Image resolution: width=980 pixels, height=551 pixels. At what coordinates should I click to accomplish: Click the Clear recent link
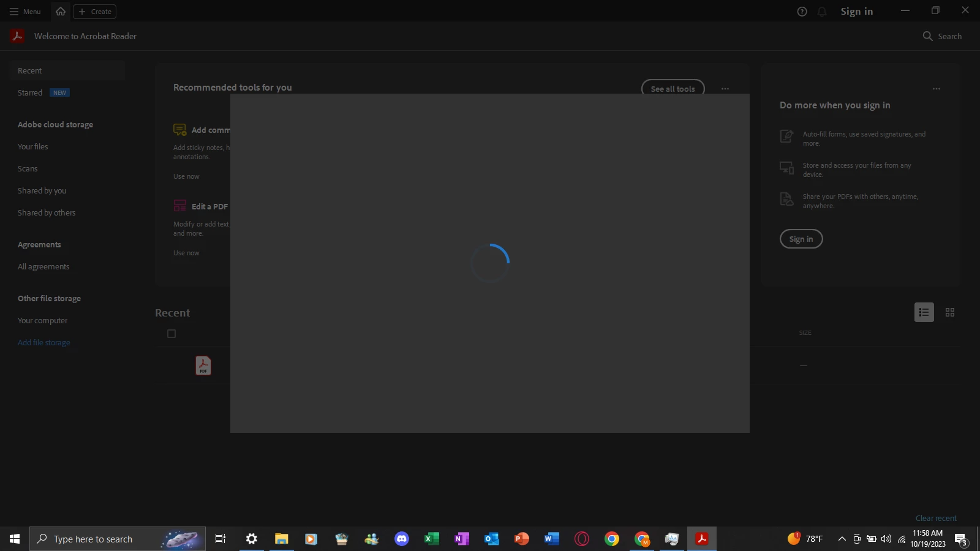click(936, 519)
